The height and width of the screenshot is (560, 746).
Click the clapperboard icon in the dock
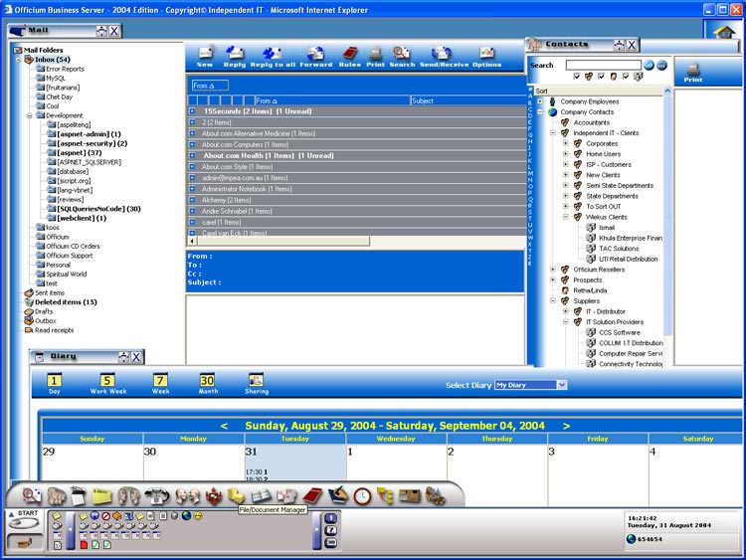pos(78,495)
